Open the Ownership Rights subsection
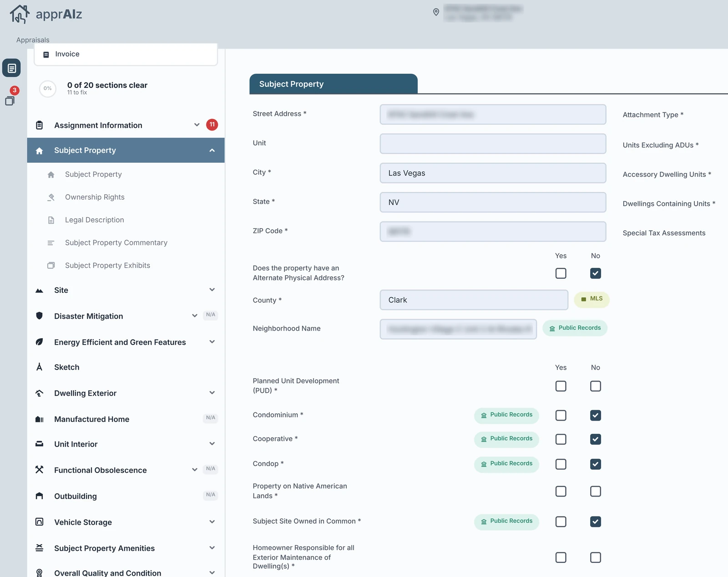728x577 pixels. pos(95,197)
